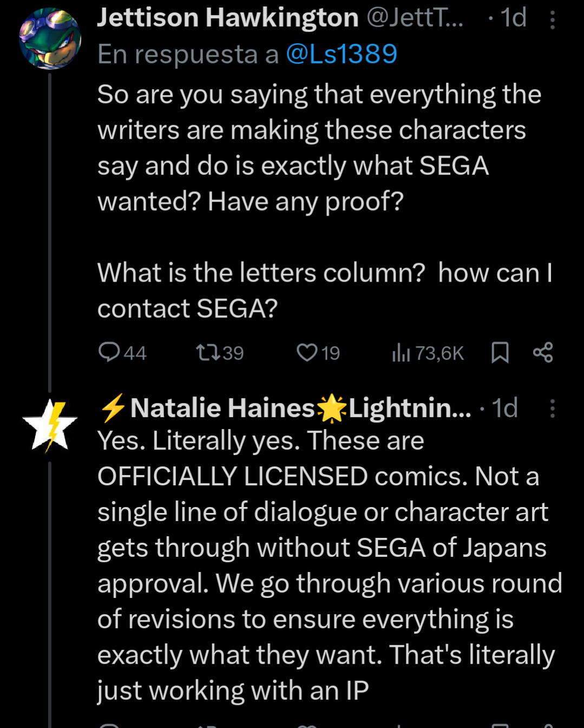This screenshot has width=584, height=728.
Task: Tap the Jettison Hawkington display name
Action: (x=228, y=18)
